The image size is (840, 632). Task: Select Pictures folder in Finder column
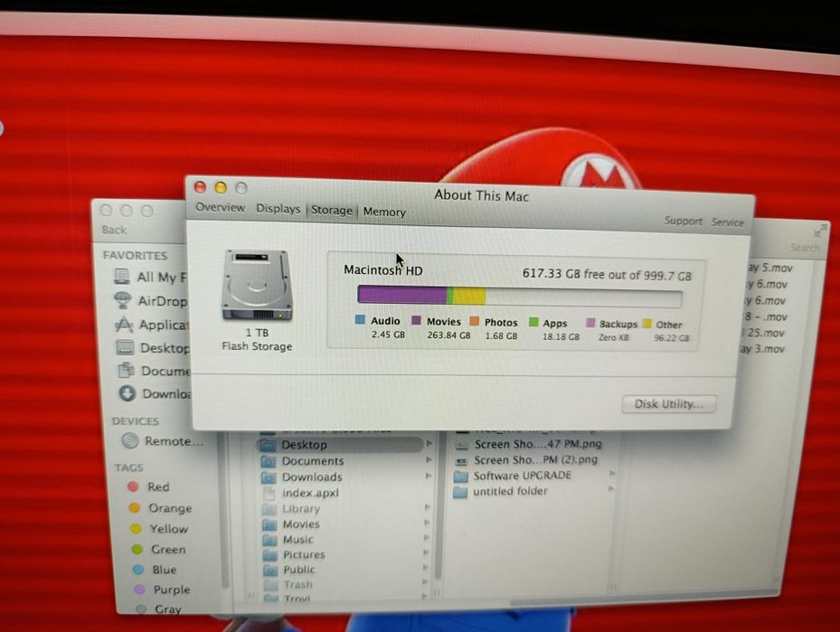(x=294, y=554)
